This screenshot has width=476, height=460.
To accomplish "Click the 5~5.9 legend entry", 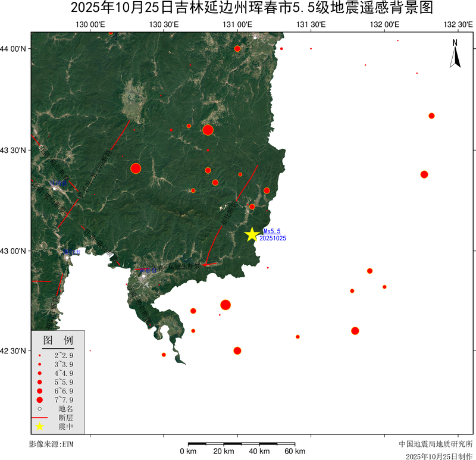I will 39,381.
